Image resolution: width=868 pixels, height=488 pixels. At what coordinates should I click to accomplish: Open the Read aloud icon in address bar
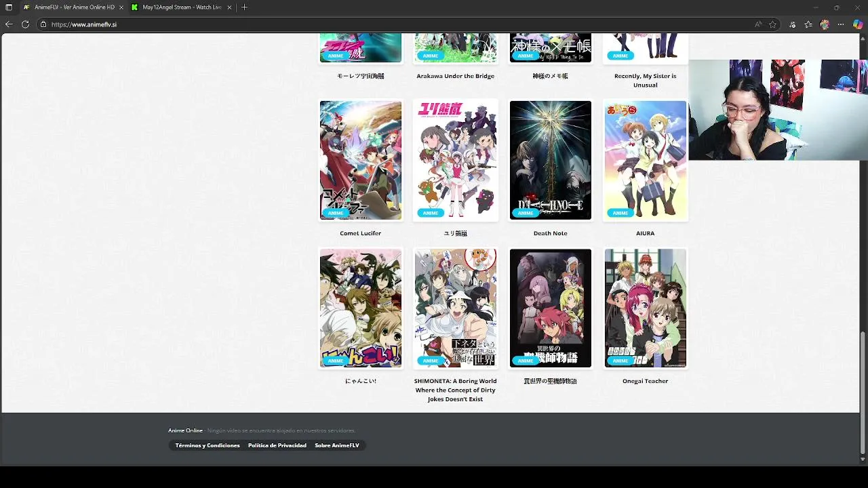(758, 24)
